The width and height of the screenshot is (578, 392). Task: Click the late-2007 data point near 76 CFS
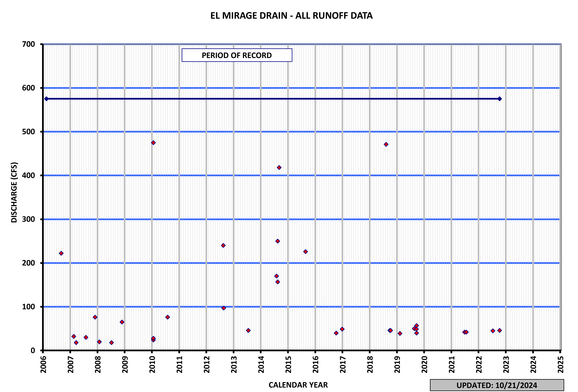point(95,317)
